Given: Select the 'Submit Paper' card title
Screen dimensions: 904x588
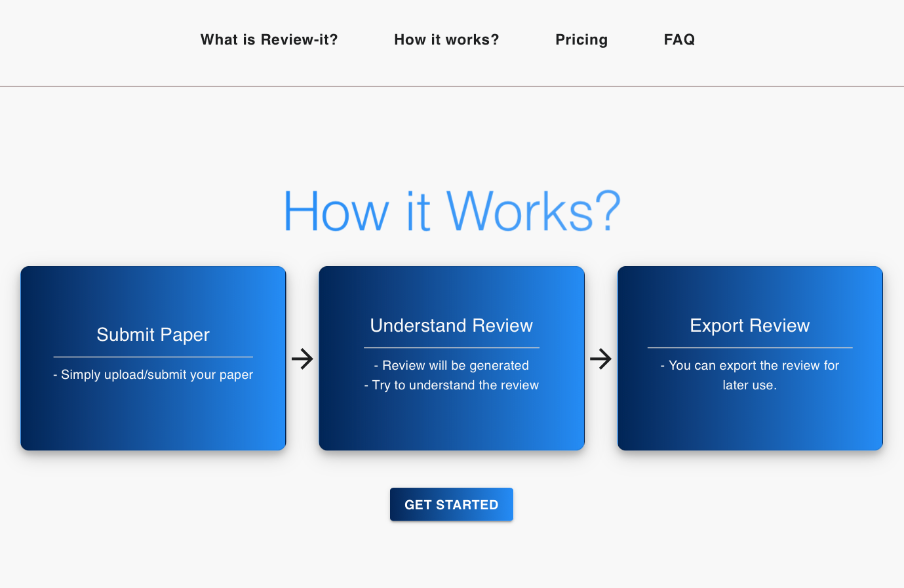Looking at the screenshot, I should pos(153,335).
